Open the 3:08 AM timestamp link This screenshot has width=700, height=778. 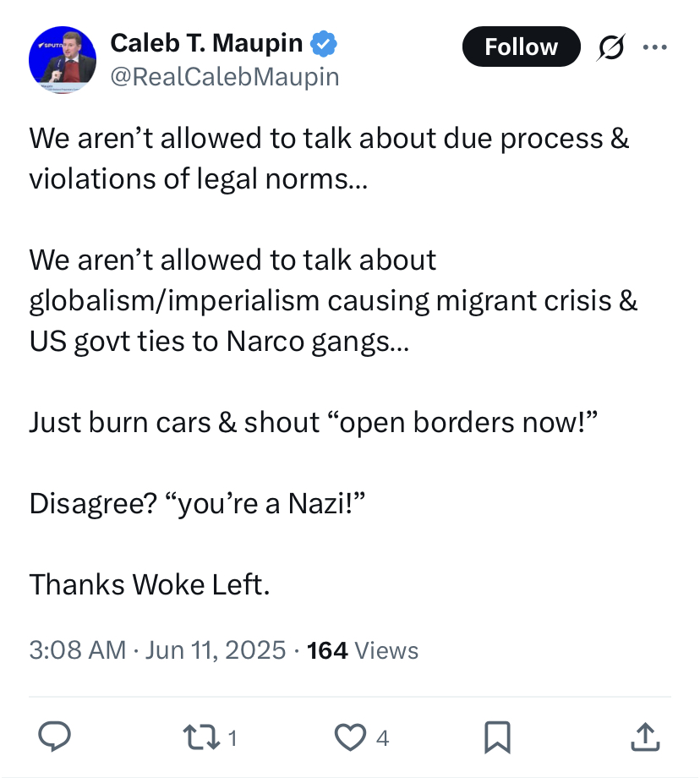pyautogui.click(x=78, y=650)
